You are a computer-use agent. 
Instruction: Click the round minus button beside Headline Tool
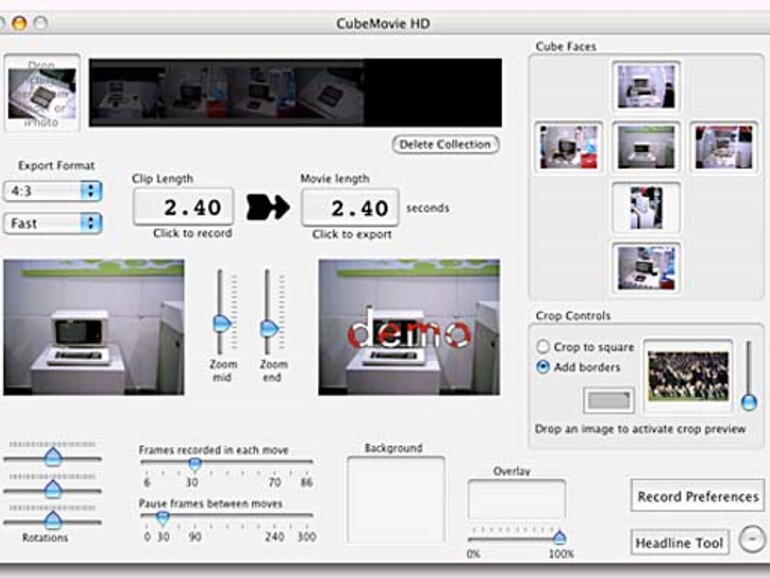tap(753, 540)
